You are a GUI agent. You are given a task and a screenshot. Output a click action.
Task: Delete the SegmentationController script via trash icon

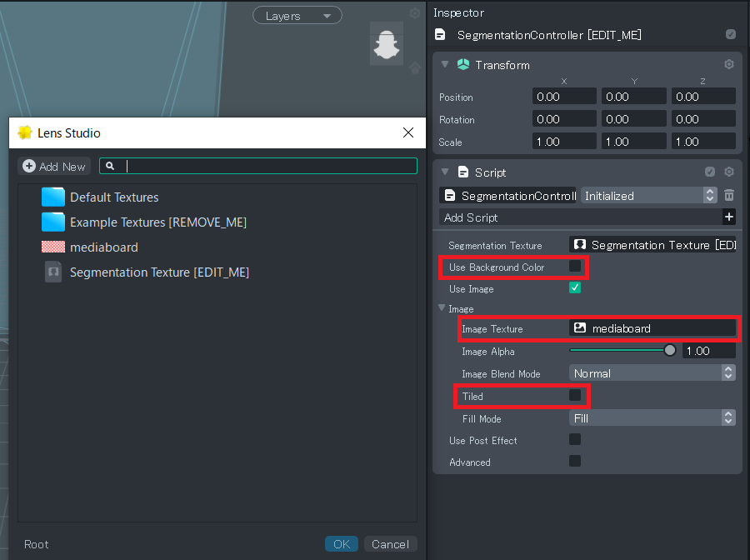729,195
